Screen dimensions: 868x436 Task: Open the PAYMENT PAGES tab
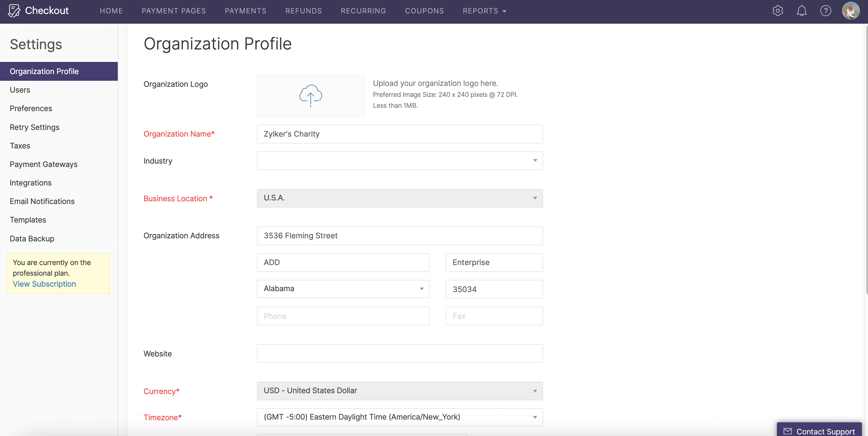coord(174,11)
